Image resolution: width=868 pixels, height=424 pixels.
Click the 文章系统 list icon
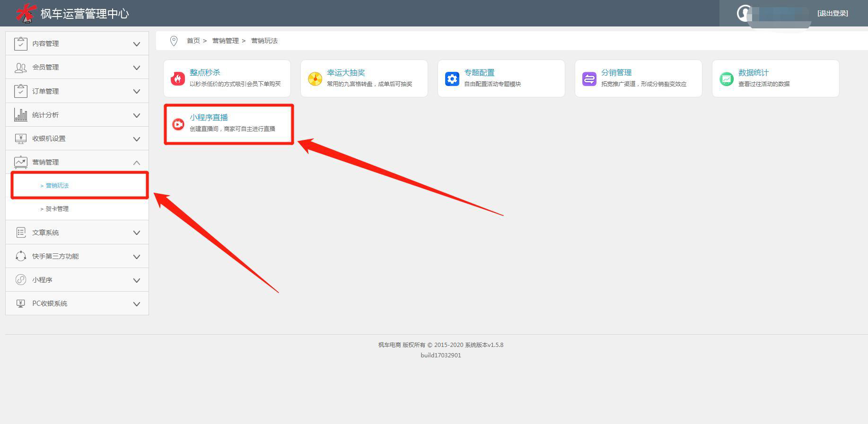tap(21, 232)
